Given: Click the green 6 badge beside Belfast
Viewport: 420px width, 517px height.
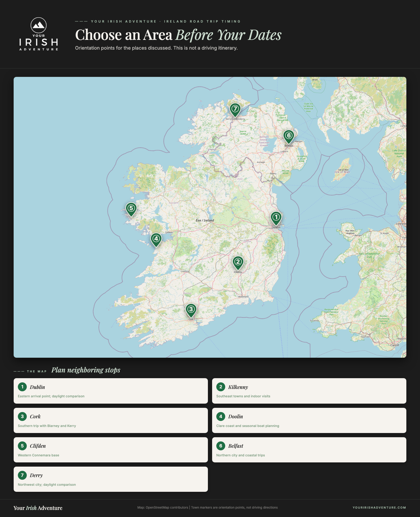Looking at the screenshot, I should pos(221,446).
